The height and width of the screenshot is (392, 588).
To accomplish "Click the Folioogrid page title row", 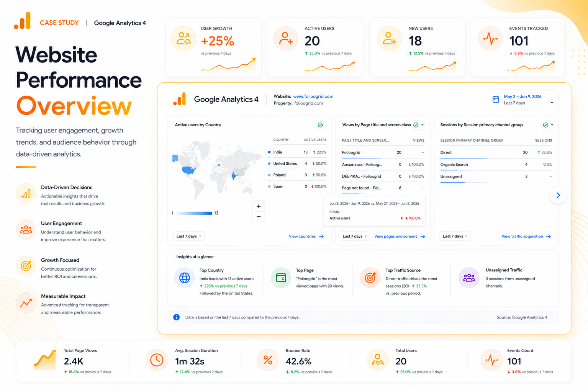I will (x=383, y=152).
